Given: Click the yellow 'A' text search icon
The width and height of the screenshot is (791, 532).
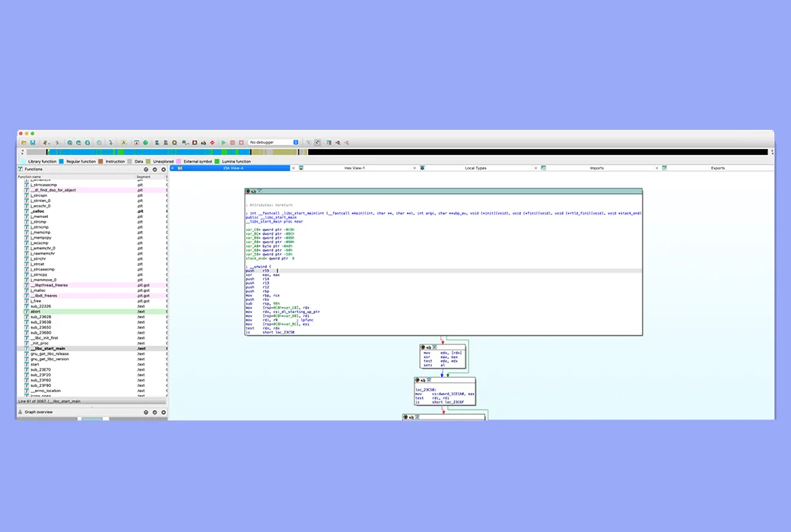Looking at the screenshot, I should (123, 143).
